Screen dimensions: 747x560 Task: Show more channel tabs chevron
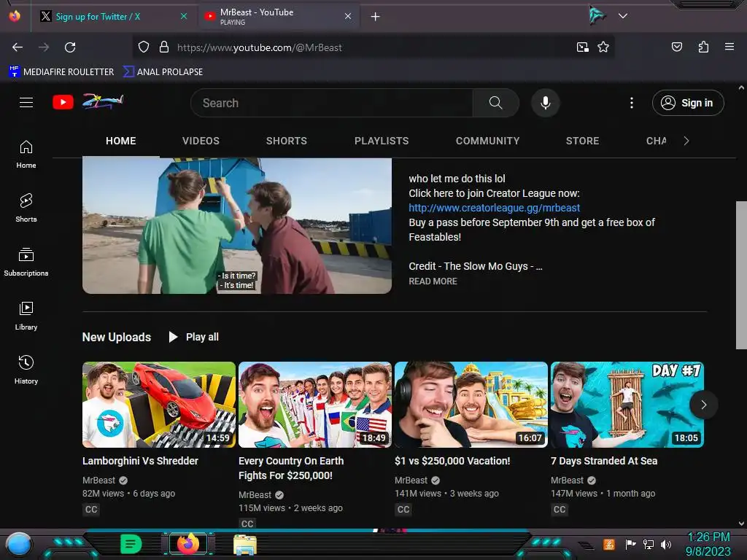tap(686, 141)
